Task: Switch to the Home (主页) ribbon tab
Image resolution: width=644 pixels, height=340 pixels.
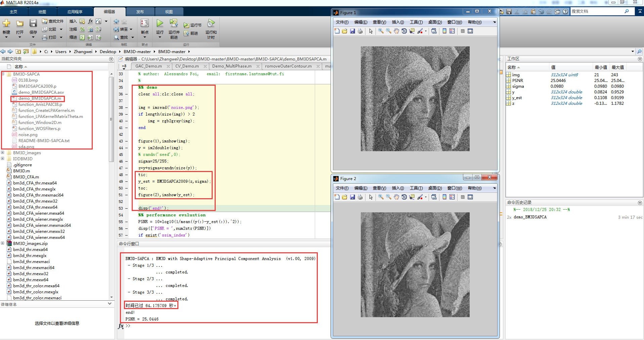Action: (13, 12)
